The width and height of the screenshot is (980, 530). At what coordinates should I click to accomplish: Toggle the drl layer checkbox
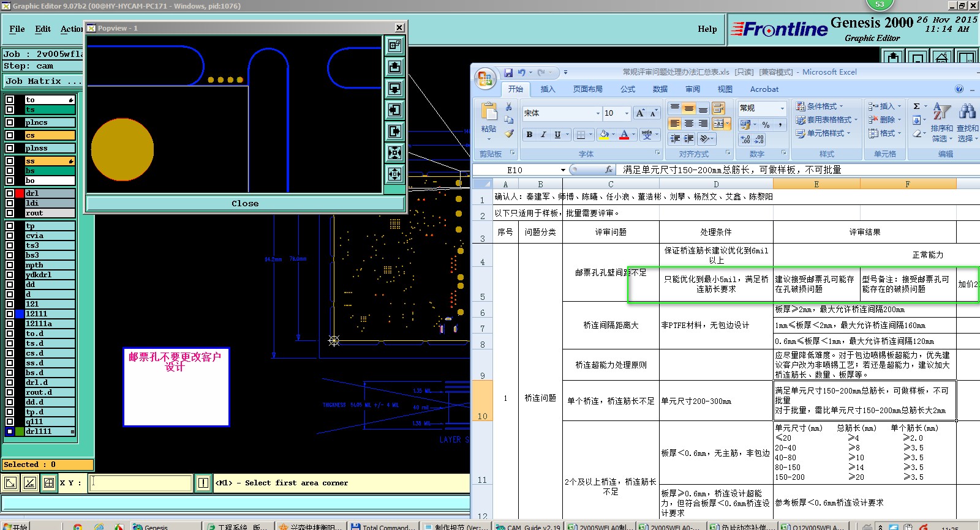tap(10, 193)
